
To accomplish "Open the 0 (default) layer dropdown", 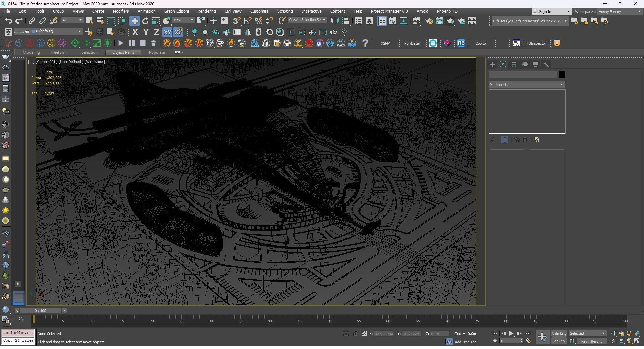I will 57,31.
